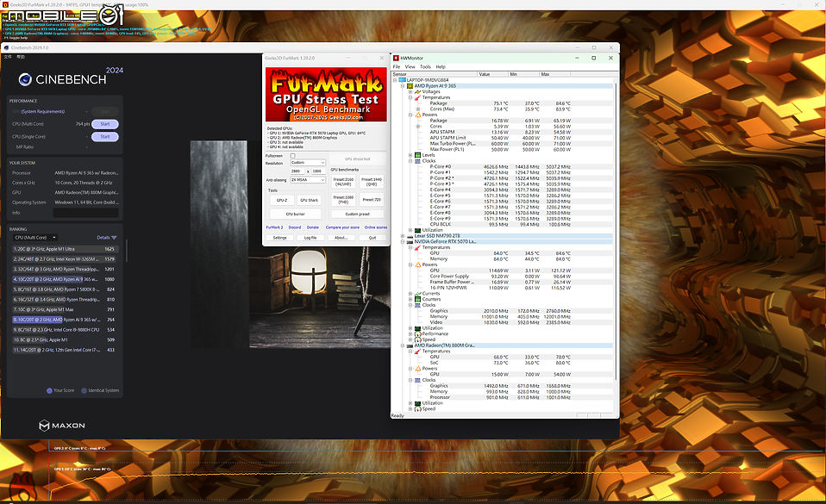
Task: Expand the Voltages node in HWMonitor
Action: [410, 91]
